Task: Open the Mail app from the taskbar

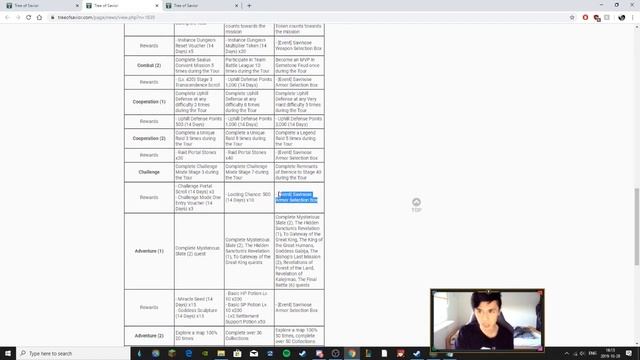Action: click(x=254, y=353)
